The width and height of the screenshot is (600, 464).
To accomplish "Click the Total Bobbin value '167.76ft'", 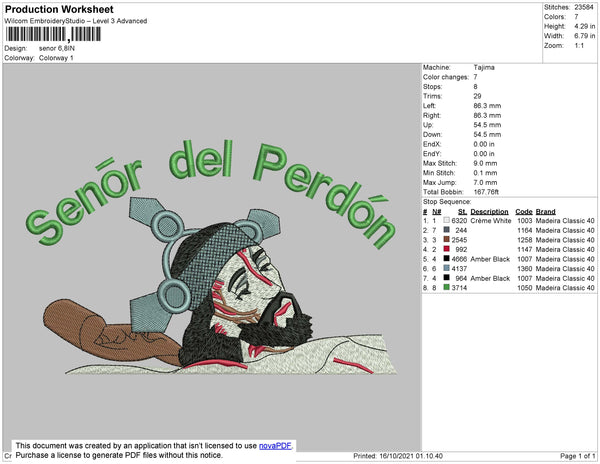I will [x=486, y=192].
